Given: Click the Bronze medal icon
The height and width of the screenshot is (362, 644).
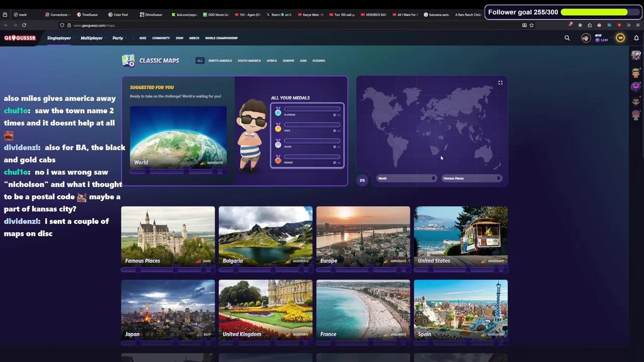Looking at the screenshot, I should (278, 159).
